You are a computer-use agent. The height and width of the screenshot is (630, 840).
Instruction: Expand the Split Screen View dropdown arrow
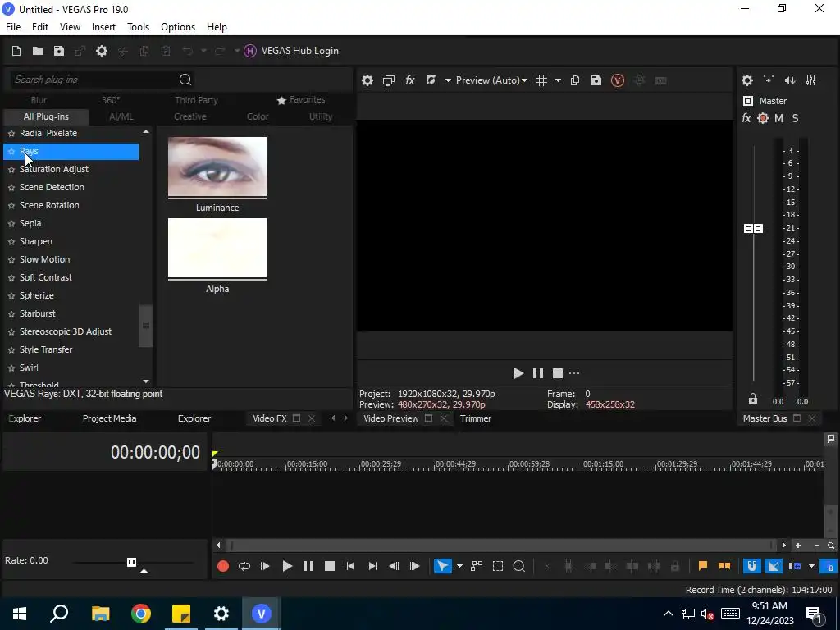pos(448,80)
